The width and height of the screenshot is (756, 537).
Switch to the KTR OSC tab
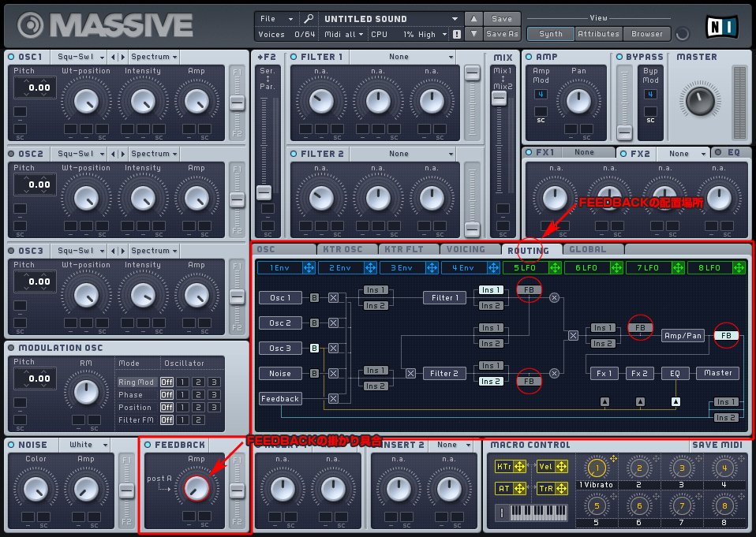pyautogui.click(x=347, y=249)
